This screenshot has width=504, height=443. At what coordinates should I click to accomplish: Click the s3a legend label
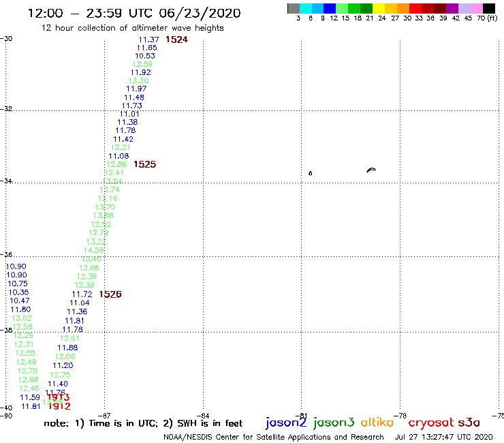(469, 423)
